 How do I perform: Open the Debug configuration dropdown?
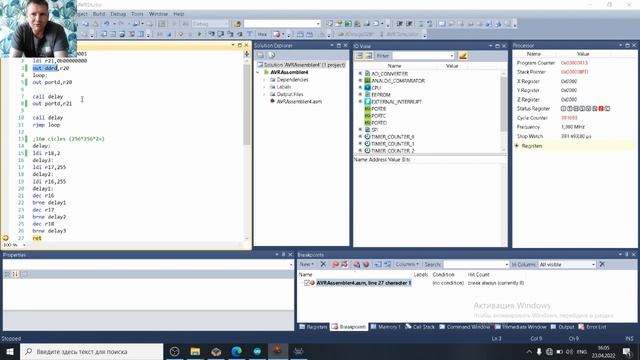coord(210,24)
